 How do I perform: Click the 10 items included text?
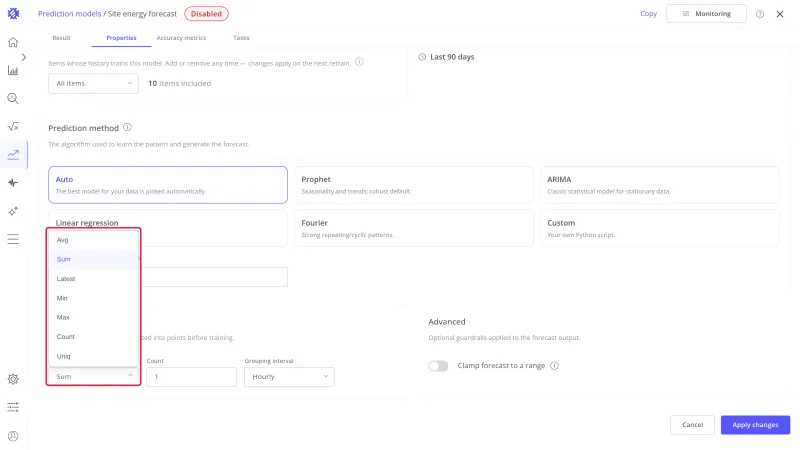pyautogui.click(x=180, y=84)
